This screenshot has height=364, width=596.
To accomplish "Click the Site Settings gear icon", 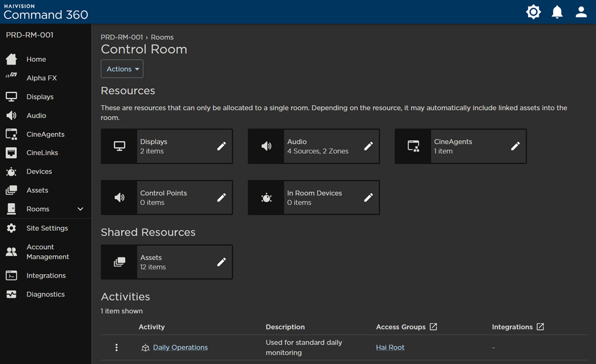I will tap(11, 228).
